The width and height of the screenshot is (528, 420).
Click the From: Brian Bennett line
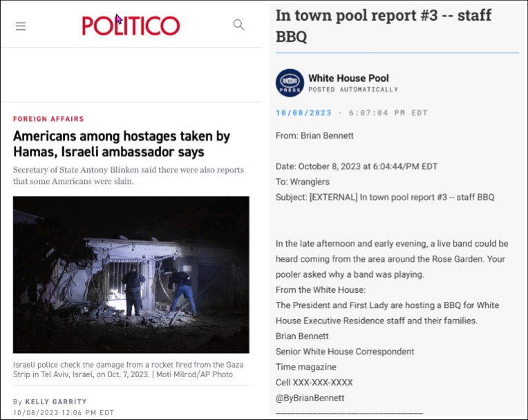click(314, 135)
